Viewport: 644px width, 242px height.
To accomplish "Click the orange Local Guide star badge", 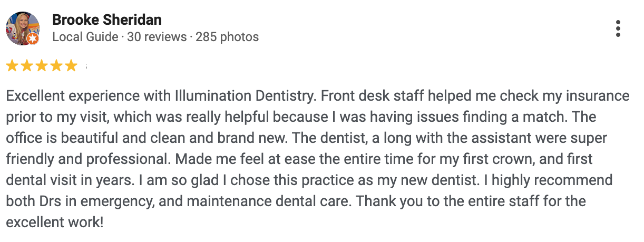I will pos(33,38).
